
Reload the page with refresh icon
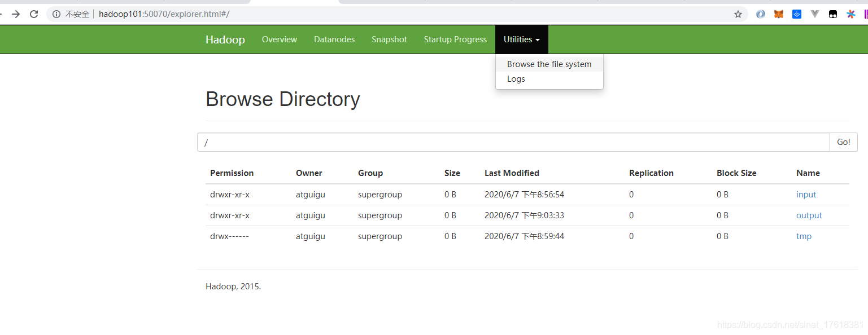tap(34, 14)
